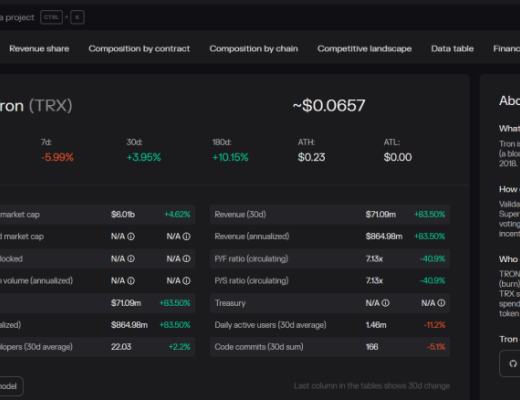This screenshot has height=400, width=520.
Task: Click info icon on value-locked row's N/A value
Action: coord(131,259)
